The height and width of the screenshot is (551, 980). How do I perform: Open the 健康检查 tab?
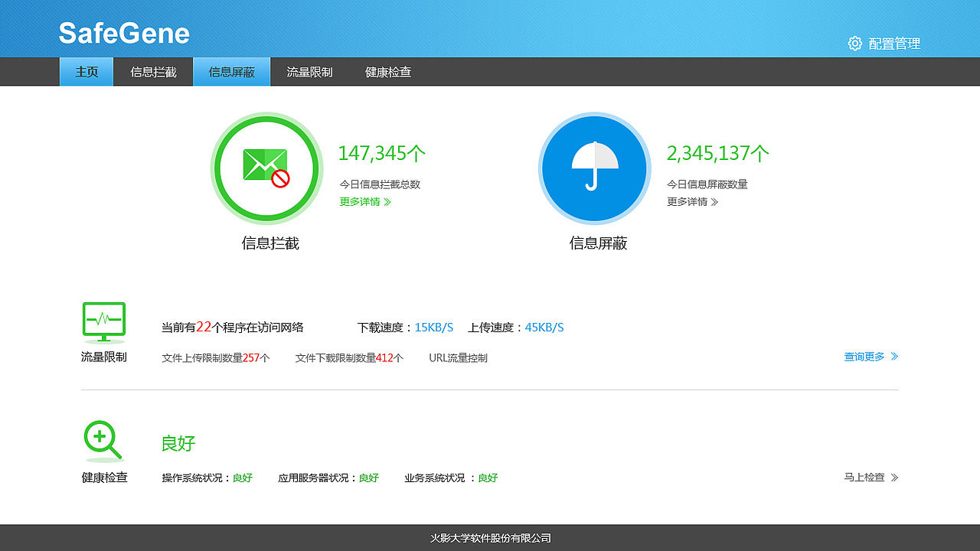pos(388,72)
